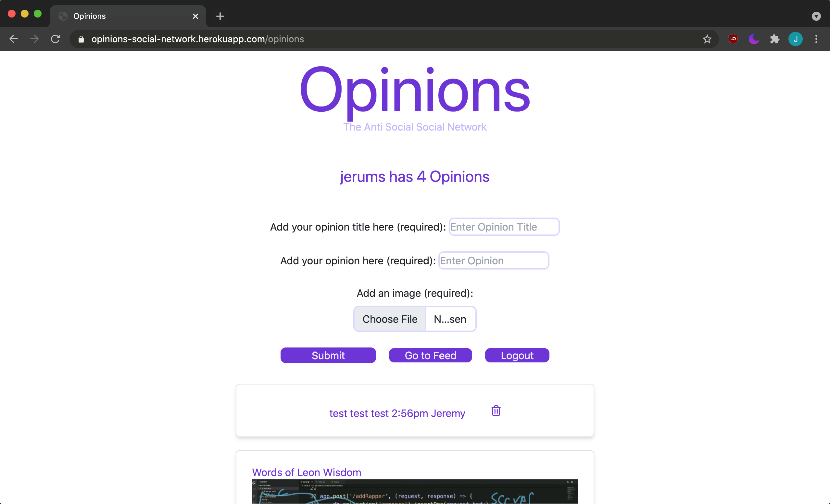Click the Enter Opinion Title input field
This screenshot has height=504, width=830.
(503, 226)
